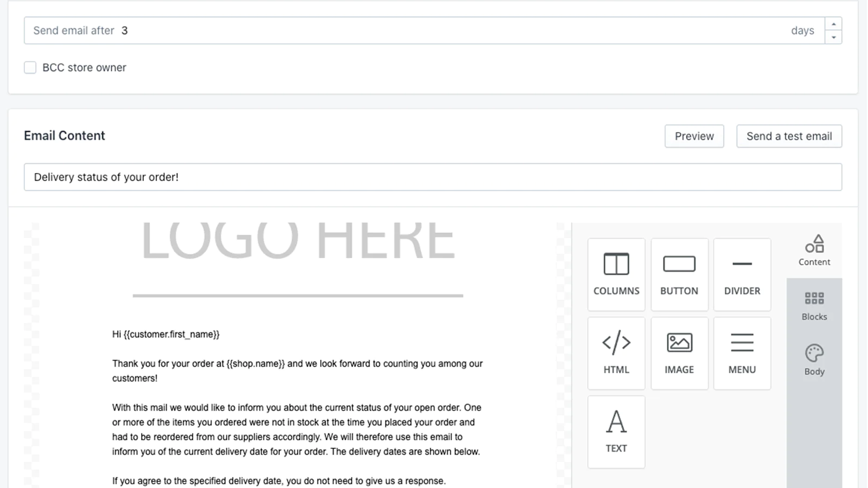Edit the email subject line field
Image resolution: width=868 pixels, height=488 pixels.
(432, 177)
